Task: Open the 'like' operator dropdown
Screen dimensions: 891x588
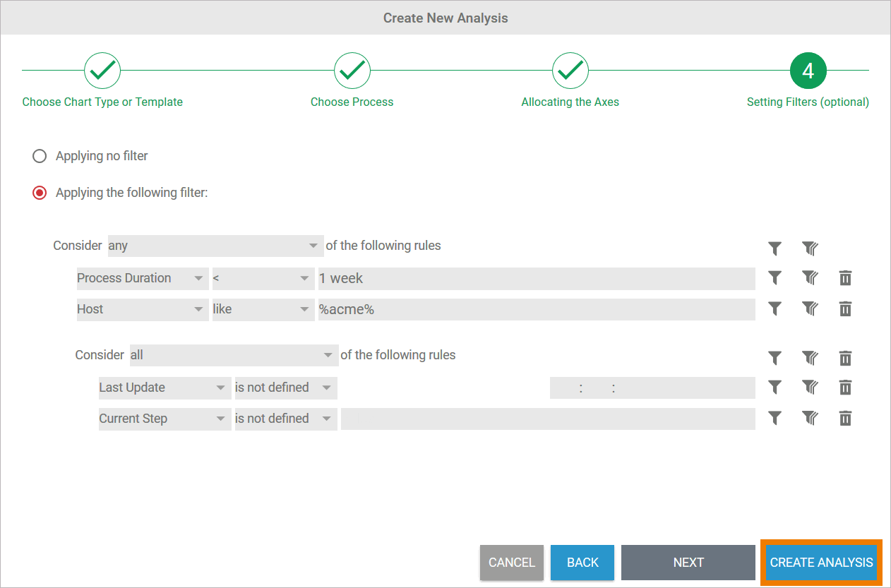Action: pyautogui.click(x=263, y=309)
